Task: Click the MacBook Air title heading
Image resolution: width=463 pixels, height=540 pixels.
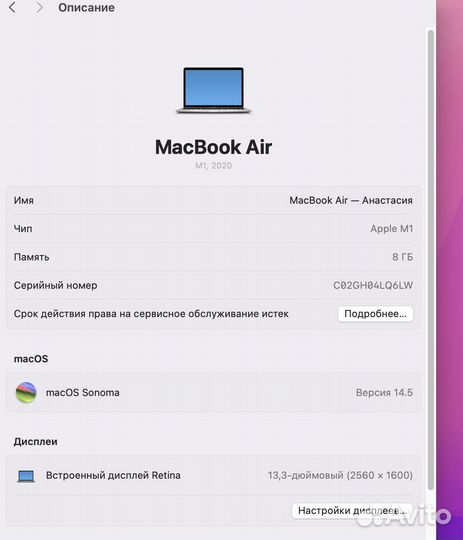Action: point(214,147)
